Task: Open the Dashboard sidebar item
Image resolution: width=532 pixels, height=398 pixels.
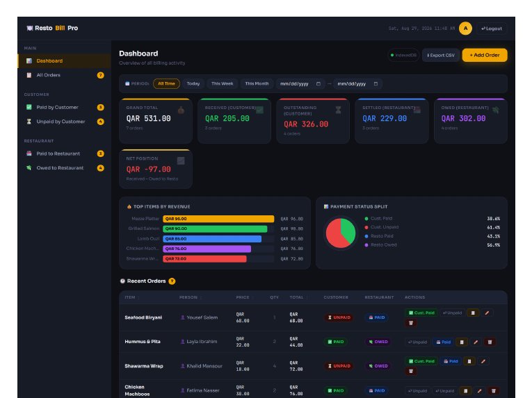Action: 64,60
